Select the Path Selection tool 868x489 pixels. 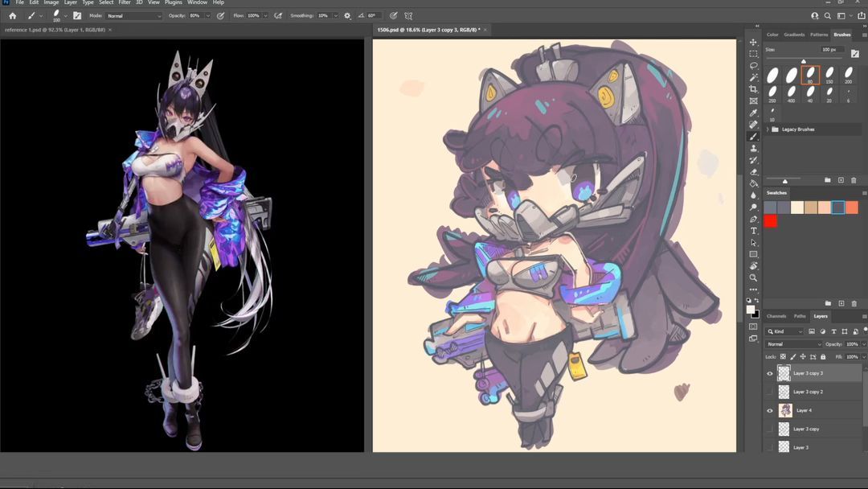point(753,243)
